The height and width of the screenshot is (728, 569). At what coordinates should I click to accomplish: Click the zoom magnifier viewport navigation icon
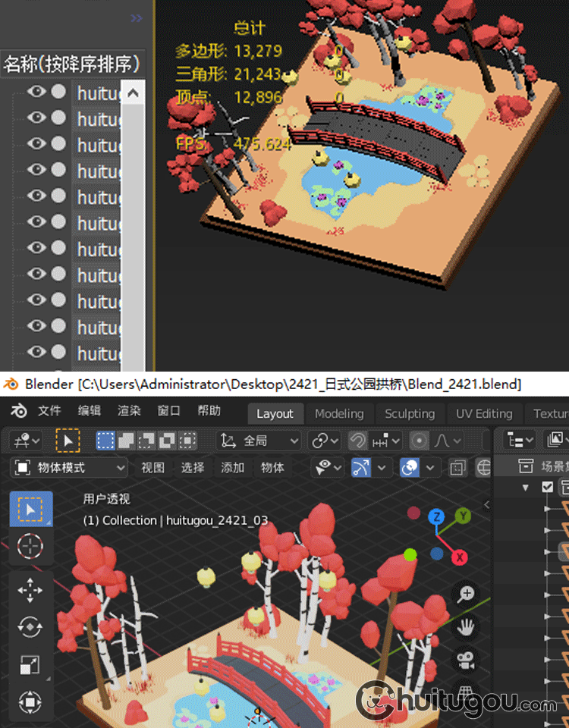[465, 595]
